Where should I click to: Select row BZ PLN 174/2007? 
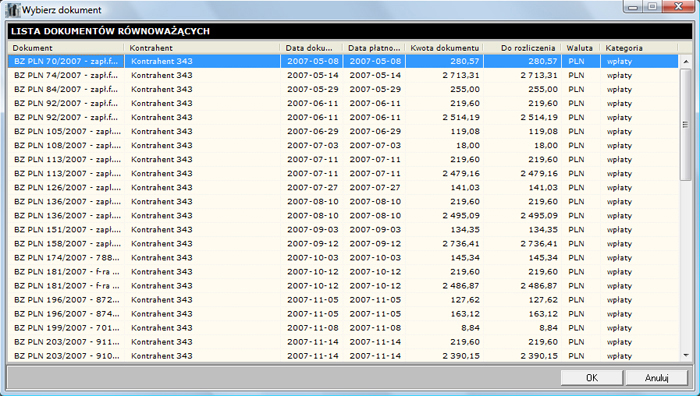343,258
